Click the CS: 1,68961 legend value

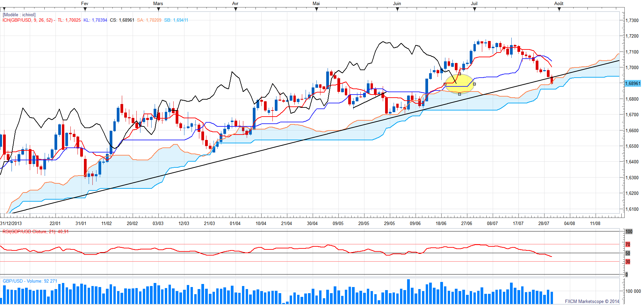coord(122,20)
